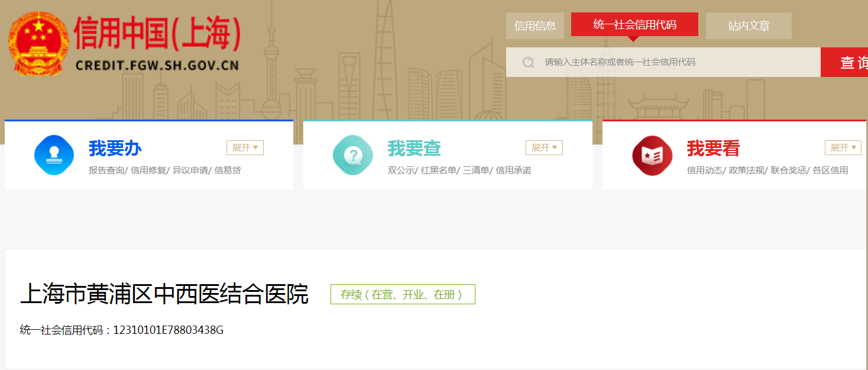Open the 我要办 heading

pyautogui.click(x=115, y=148)
